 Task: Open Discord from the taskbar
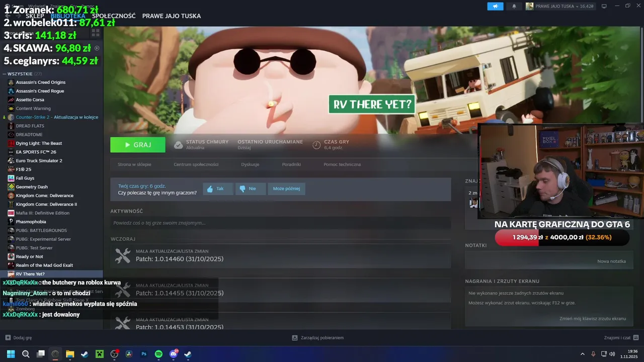(174, 354)
